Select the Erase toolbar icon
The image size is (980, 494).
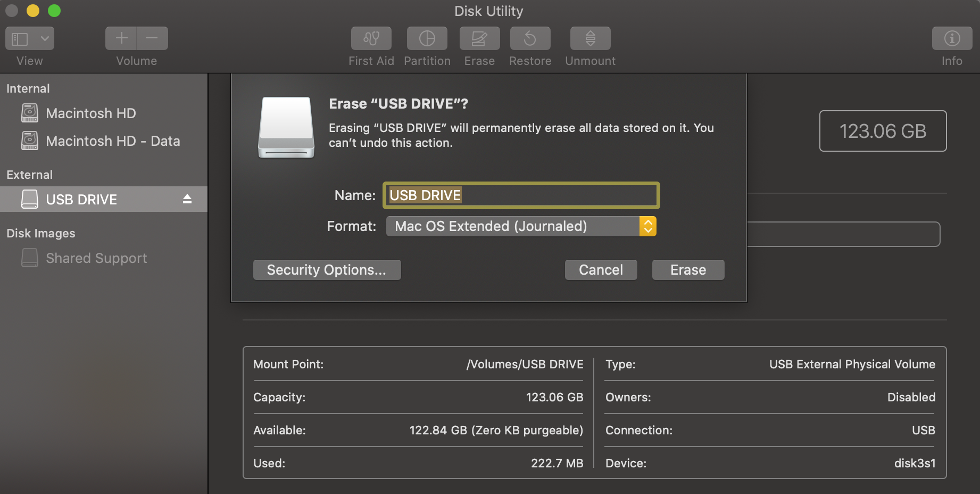[x=478, y=38]
